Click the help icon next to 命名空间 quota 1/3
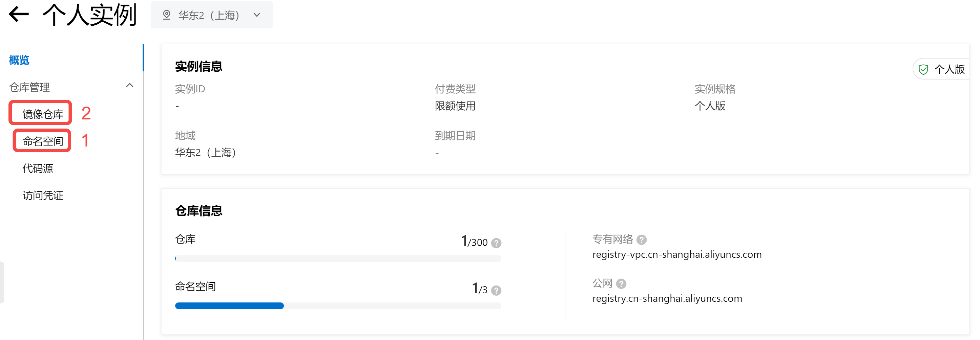The width and height of the screenshot is (980, 340). click(x=496, y=291)
